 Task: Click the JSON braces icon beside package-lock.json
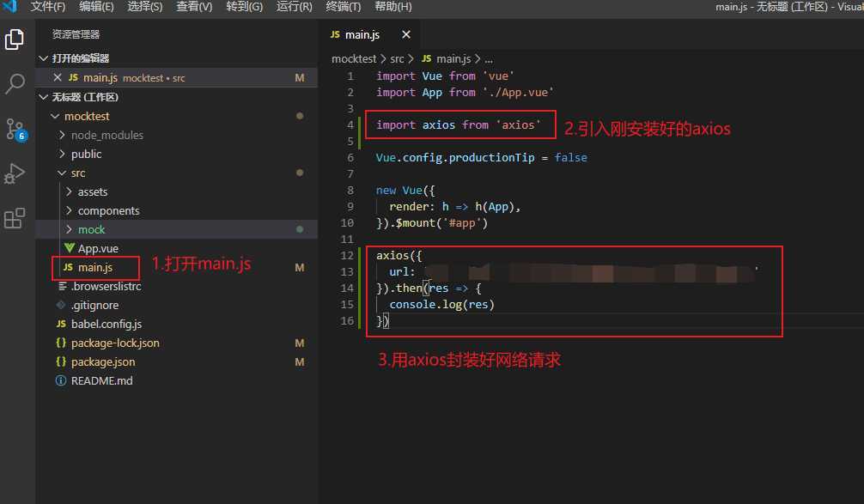61,343
